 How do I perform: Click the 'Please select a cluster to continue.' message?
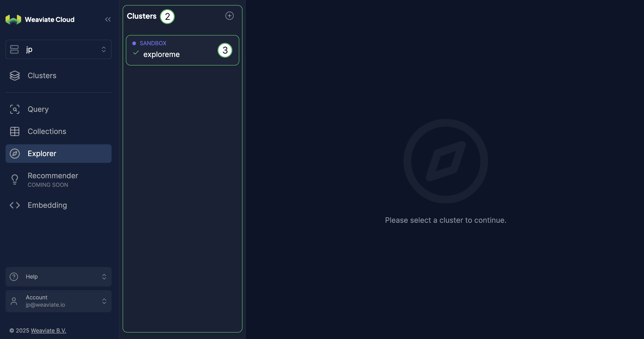(446, 220)
